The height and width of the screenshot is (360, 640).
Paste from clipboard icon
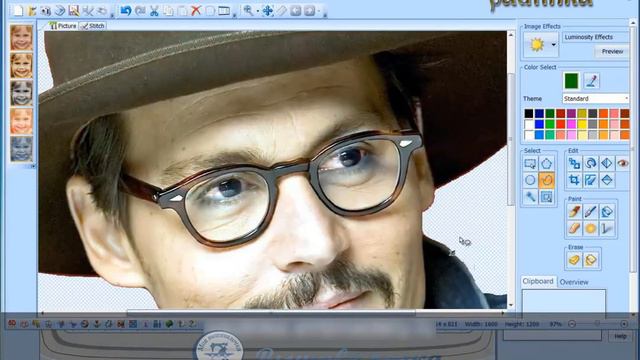(182, 11)
